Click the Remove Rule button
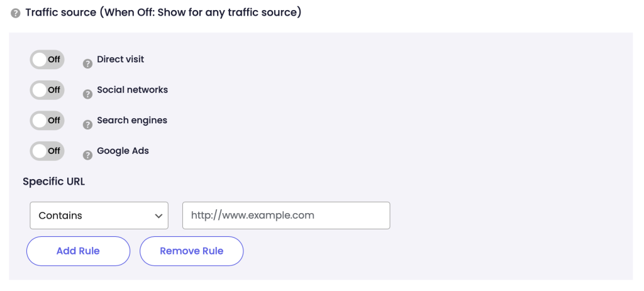Image resolution: width=644 pixels, height=291 pixels. pyautogui.click(x=191, y=251)
